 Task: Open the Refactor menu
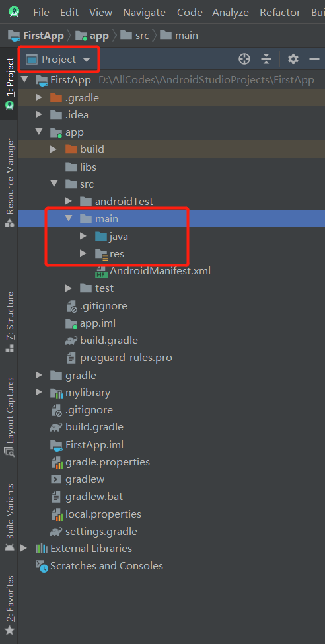280,13
